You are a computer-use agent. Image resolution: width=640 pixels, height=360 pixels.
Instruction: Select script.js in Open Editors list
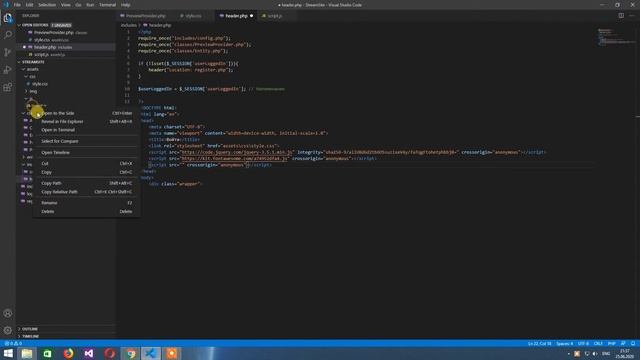pos(67,54)
